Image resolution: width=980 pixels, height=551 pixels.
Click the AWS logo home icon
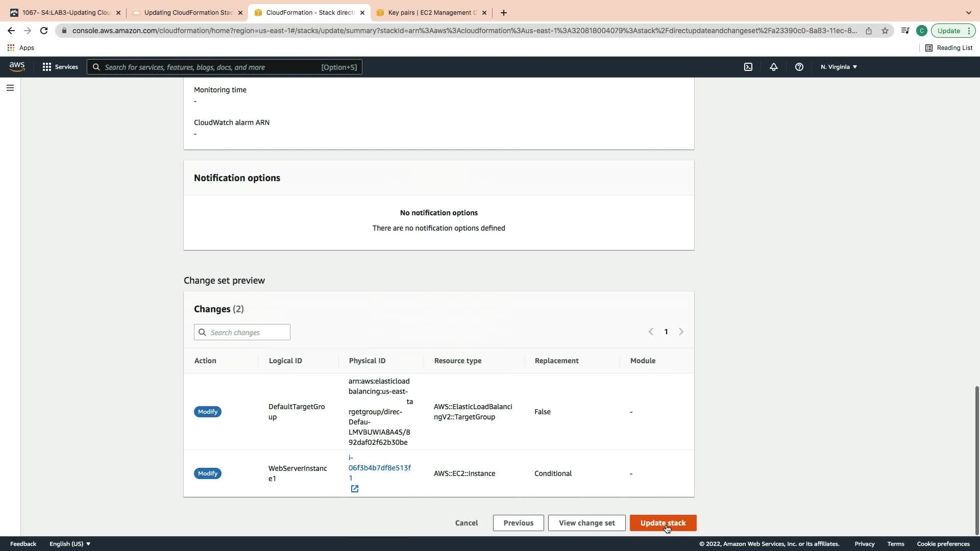point(17,67)
